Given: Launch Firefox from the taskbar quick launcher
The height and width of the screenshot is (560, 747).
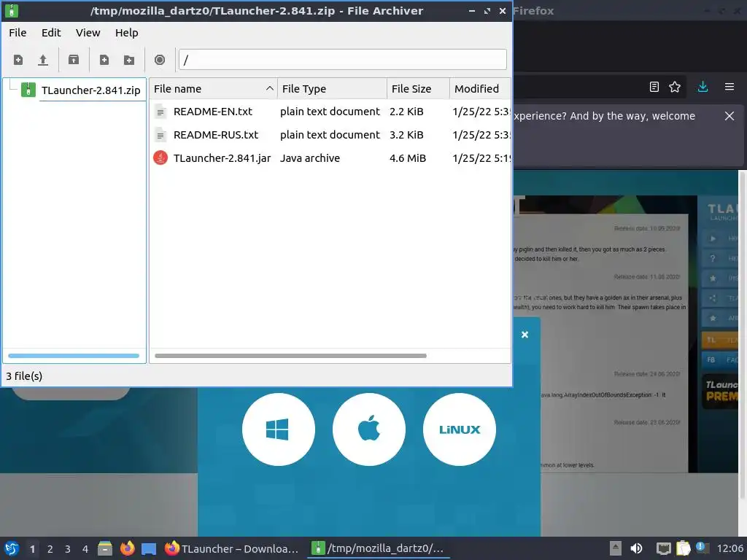Looking at the screenshot, I should coord(127,548).
